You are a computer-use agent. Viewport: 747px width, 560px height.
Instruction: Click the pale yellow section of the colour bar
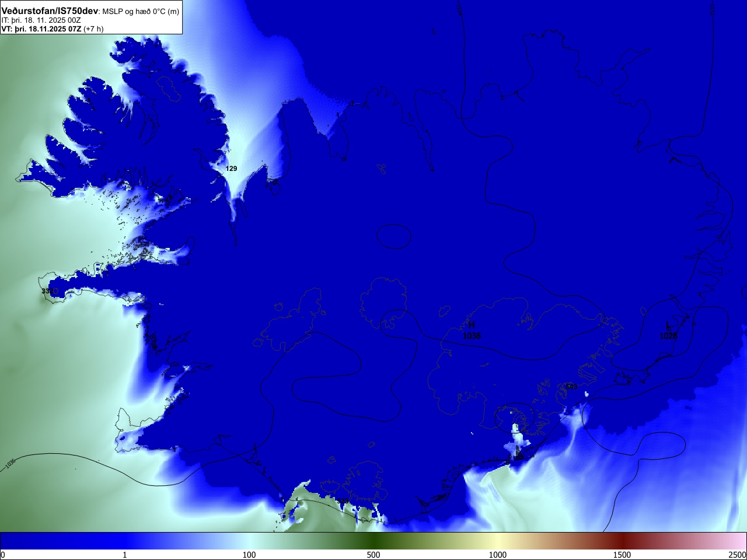click(x=498, y=541)
